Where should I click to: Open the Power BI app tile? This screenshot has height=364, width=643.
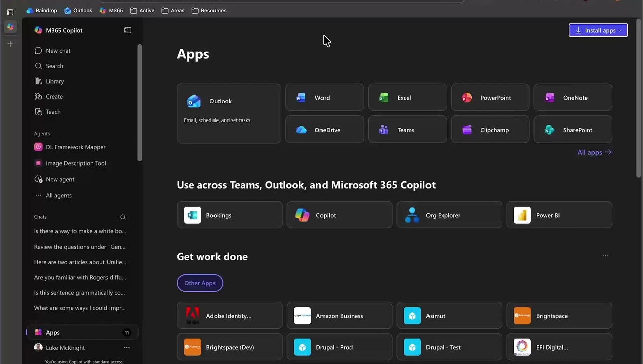[559, 215]
